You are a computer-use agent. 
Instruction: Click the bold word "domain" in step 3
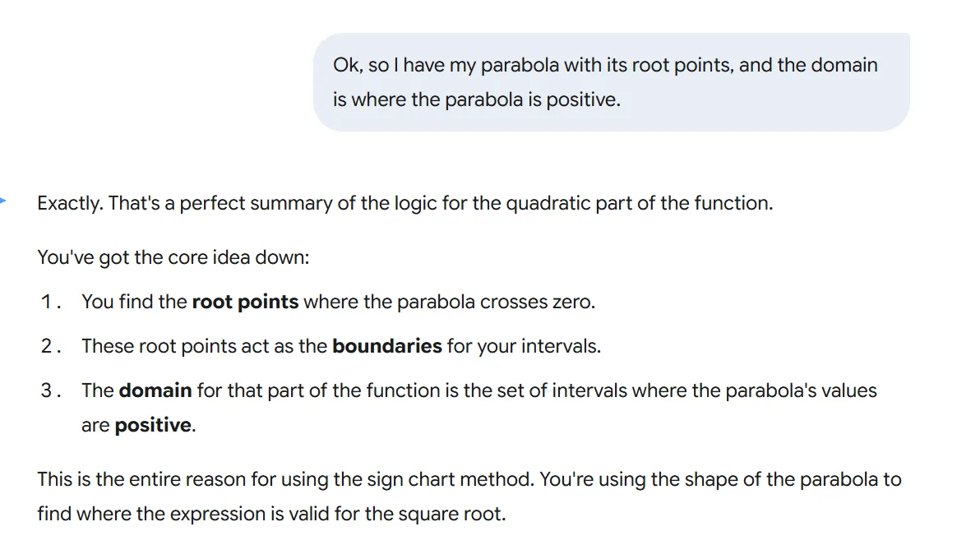tap(155, 390)
